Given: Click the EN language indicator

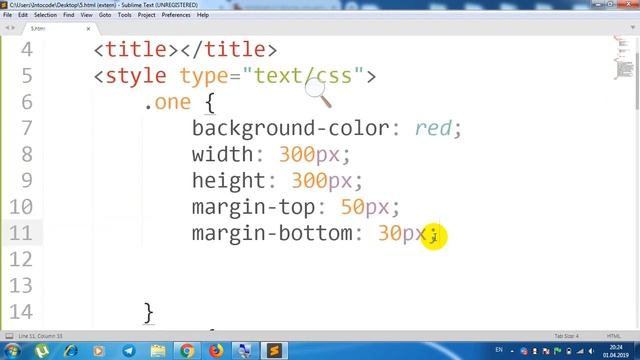Looking at the screenshot, I should coord(499,350).
